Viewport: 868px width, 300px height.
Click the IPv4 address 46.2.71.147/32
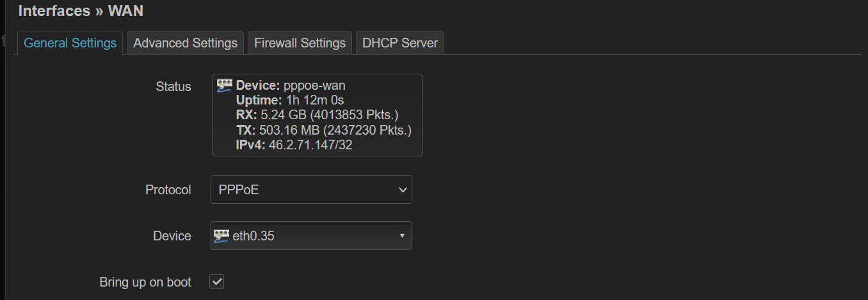point(310,145)
